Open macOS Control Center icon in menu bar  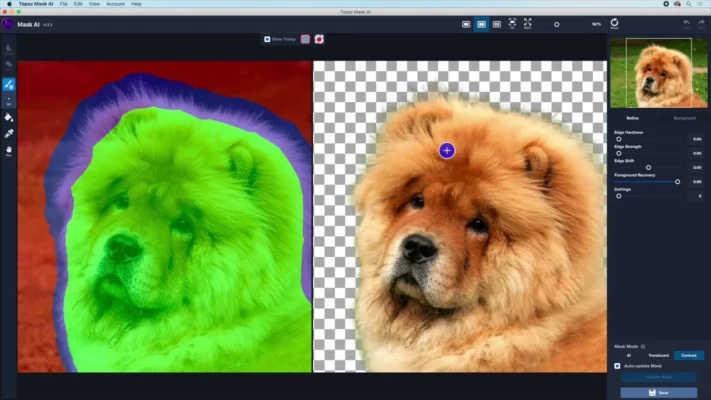[x=700, y=4]
